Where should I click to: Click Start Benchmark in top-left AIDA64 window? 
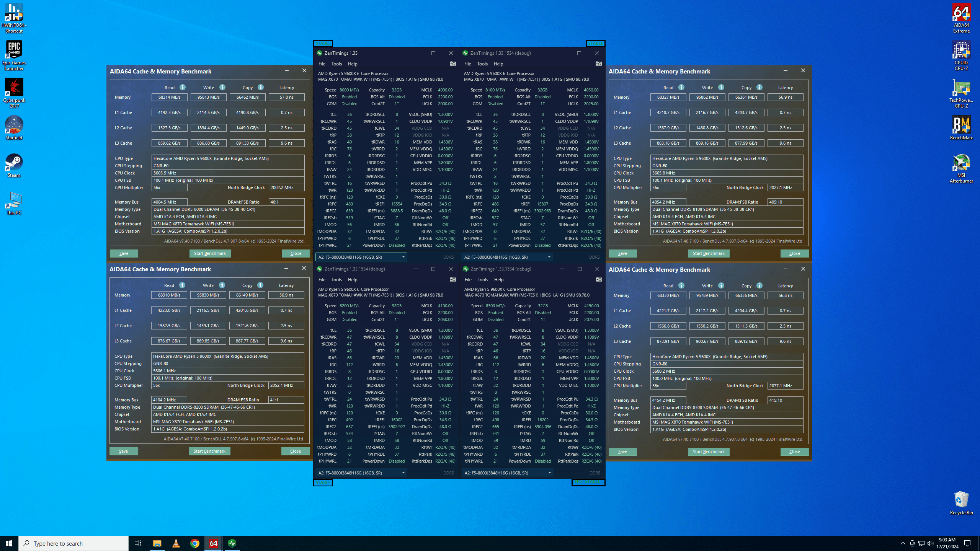pyautogui.click(x=210, y=253)
